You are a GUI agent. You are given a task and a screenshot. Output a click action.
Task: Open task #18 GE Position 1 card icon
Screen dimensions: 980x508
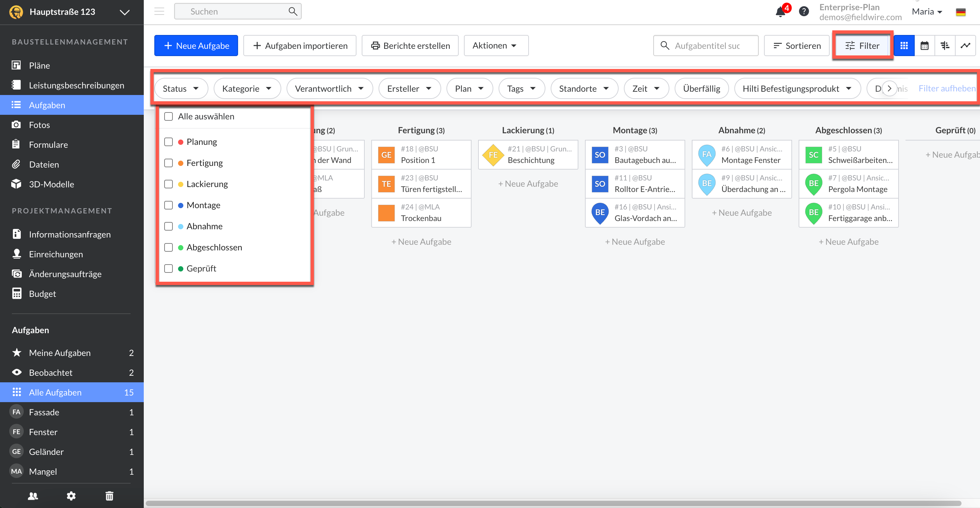(x=386, y=155)
